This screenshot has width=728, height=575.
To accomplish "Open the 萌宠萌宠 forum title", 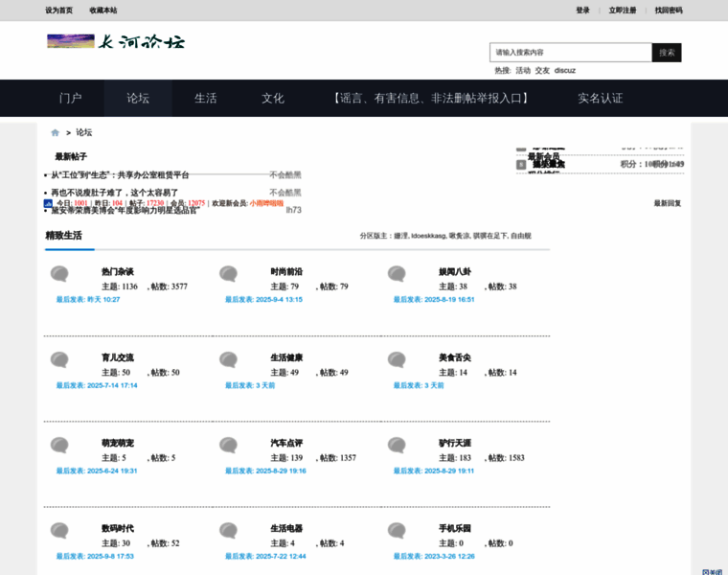I will click(x=118, y=443).
